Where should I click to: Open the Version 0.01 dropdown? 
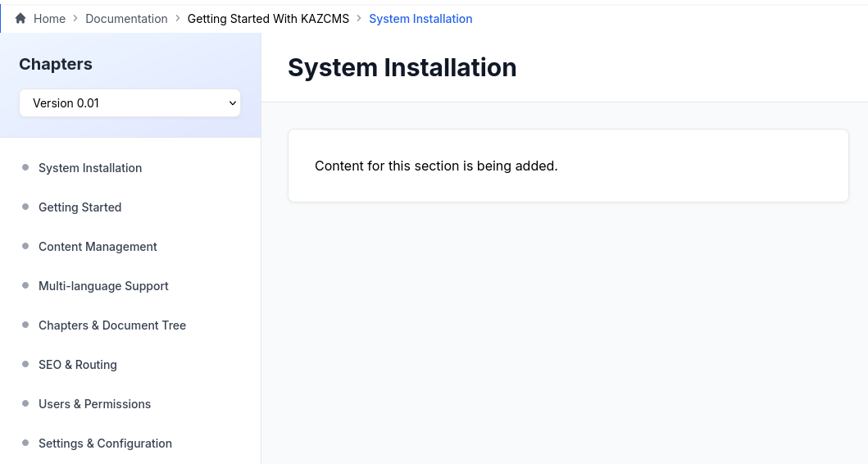130,103
